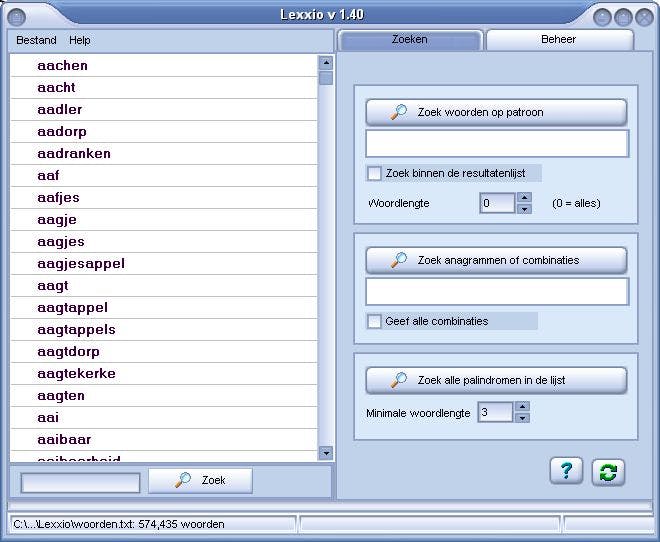This screenshot has width=660, height=542.
Task: Select the word 'aagten'
Action: tap(164, 396)
